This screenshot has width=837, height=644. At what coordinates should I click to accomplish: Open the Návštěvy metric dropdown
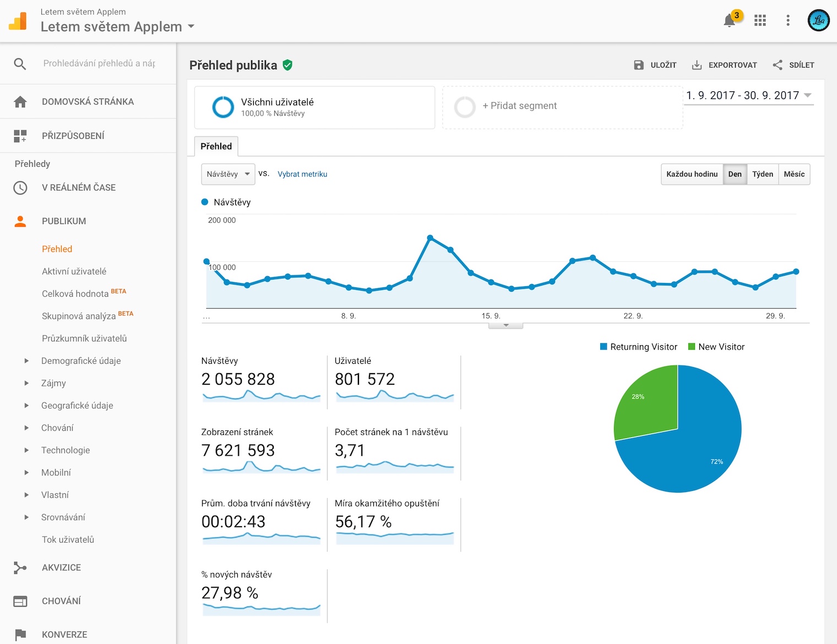coord(228,174)
